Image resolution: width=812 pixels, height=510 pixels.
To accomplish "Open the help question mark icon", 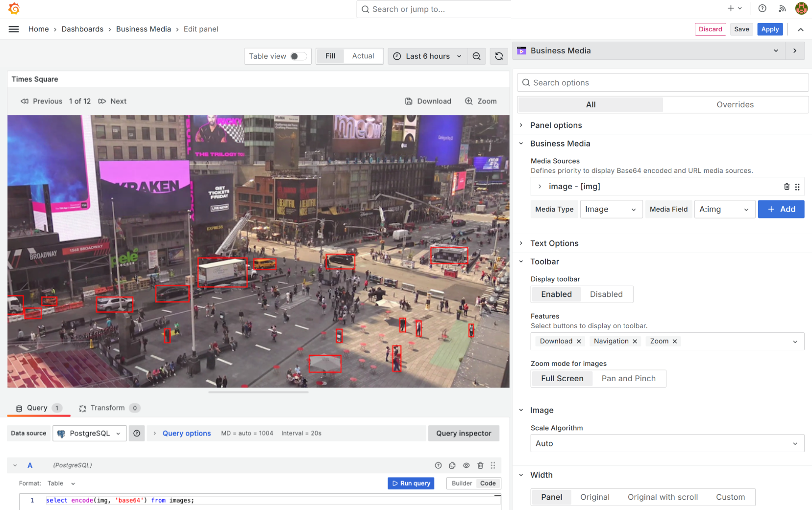I will [762, 8].
